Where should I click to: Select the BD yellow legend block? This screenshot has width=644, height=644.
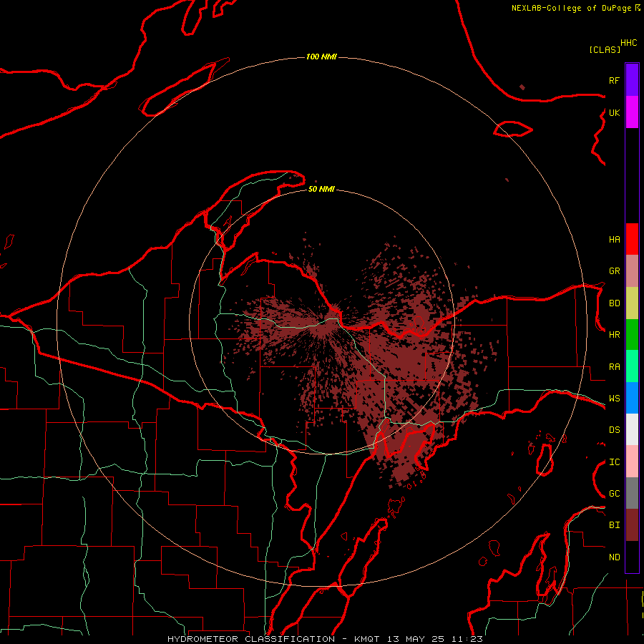pos(632,303)
